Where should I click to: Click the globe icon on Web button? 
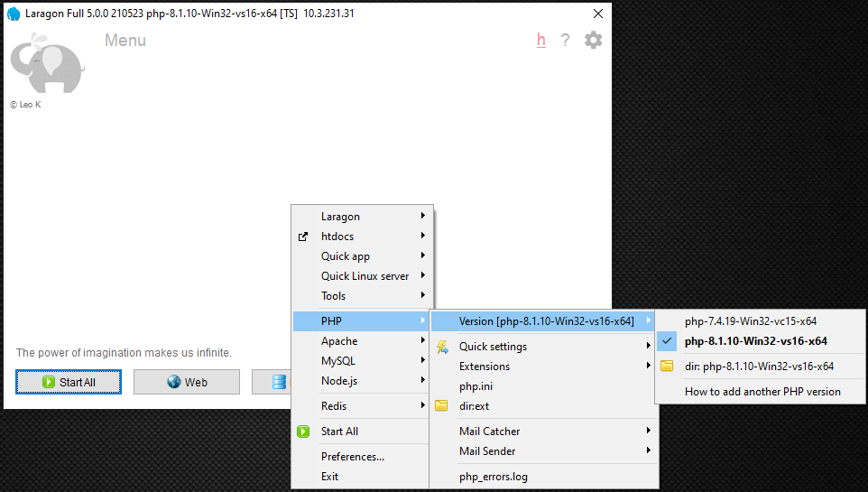[x=174, y=382]
